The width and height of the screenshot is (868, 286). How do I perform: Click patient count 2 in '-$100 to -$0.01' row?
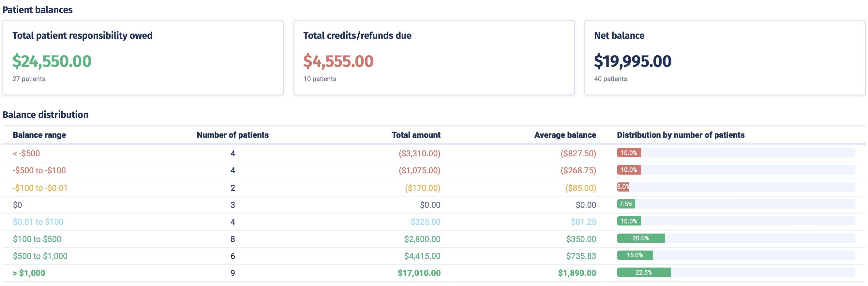pyautogui.click(x=233, y=188)
